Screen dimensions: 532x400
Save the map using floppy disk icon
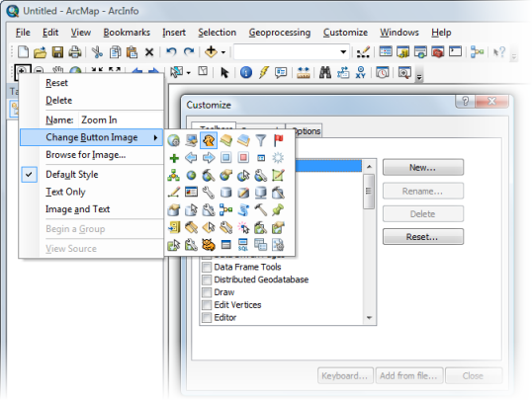[x=57, y=52]
